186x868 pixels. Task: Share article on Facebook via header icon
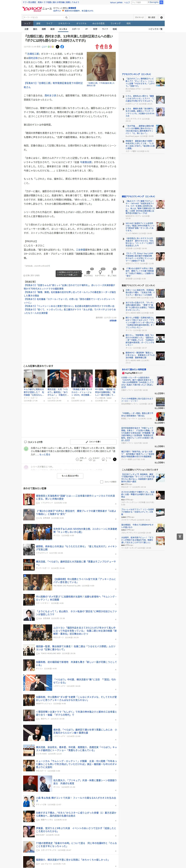pyautogui.click(x=62, y=47)
